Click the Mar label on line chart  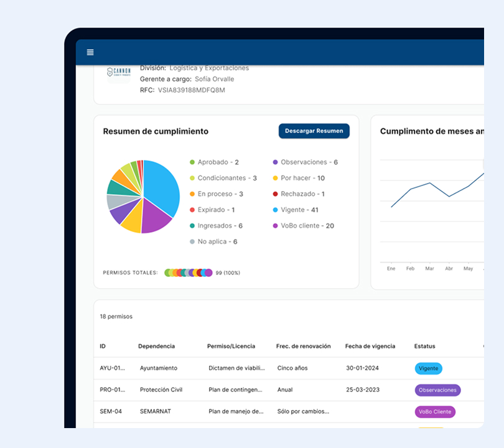point(429,268)
